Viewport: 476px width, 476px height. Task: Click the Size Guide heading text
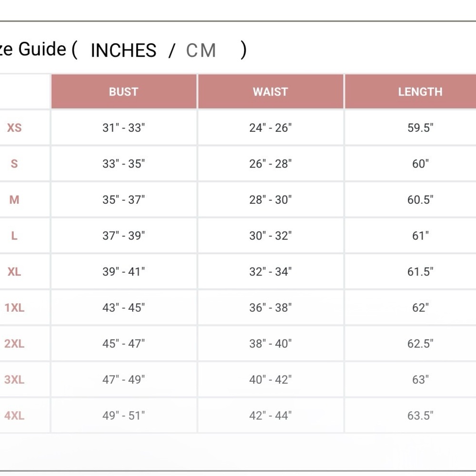point(33,49)
